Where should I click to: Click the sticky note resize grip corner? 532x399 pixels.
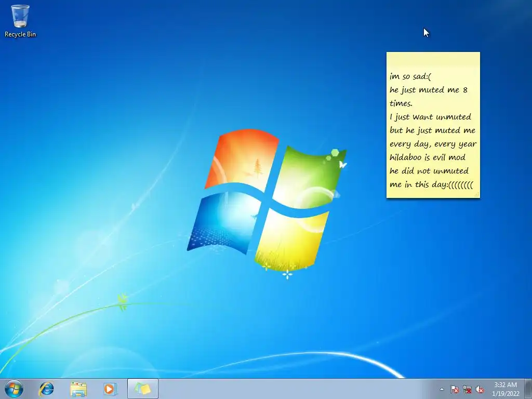click(x=477, y=195)
